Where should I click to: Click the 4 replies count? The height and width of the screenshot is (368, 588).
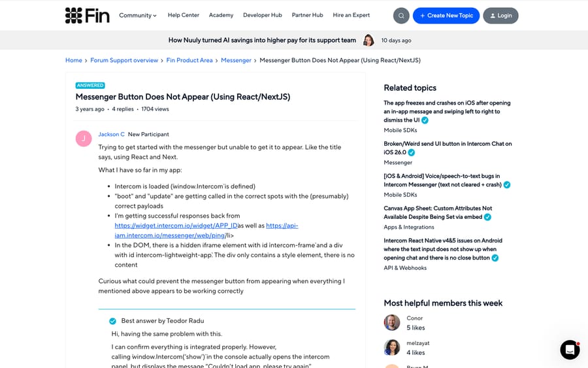[x=123, y=109]
